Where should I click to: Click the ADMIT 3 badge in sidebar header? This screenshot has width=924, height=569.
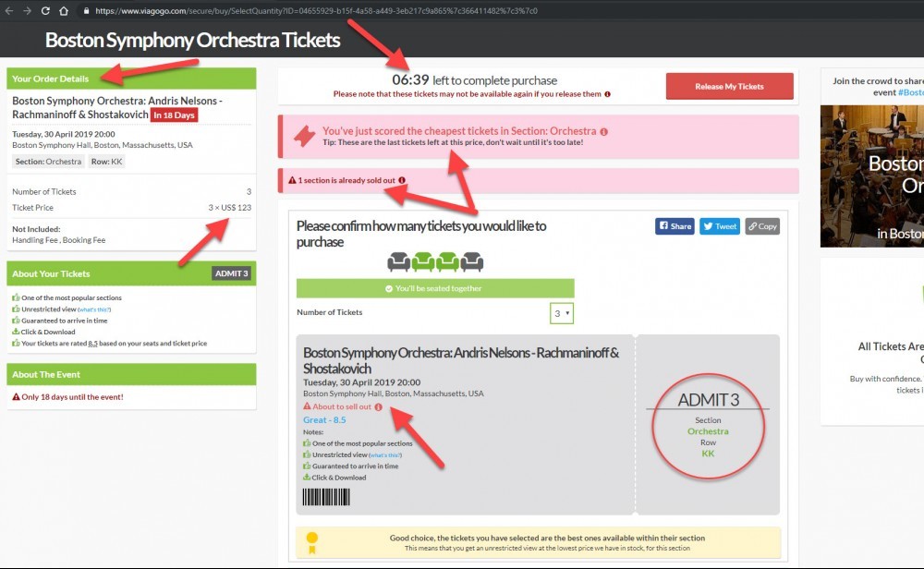pos(232,273)
